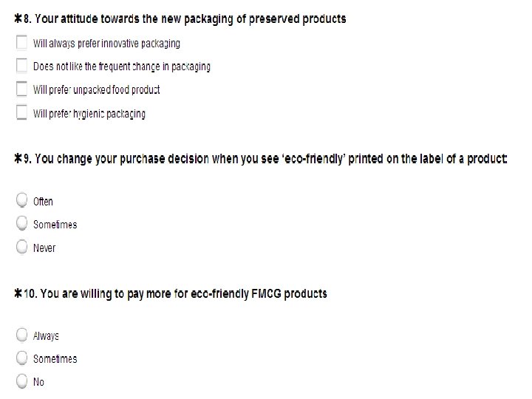The image size is (532, 399).
Task: Choose the 'Sometimes' radio button under question 9
Action: pos(22,224)
